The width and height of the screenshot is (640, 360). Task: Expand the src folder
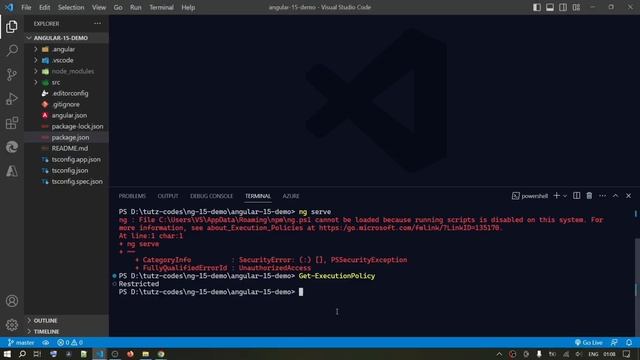pos(67,82)
